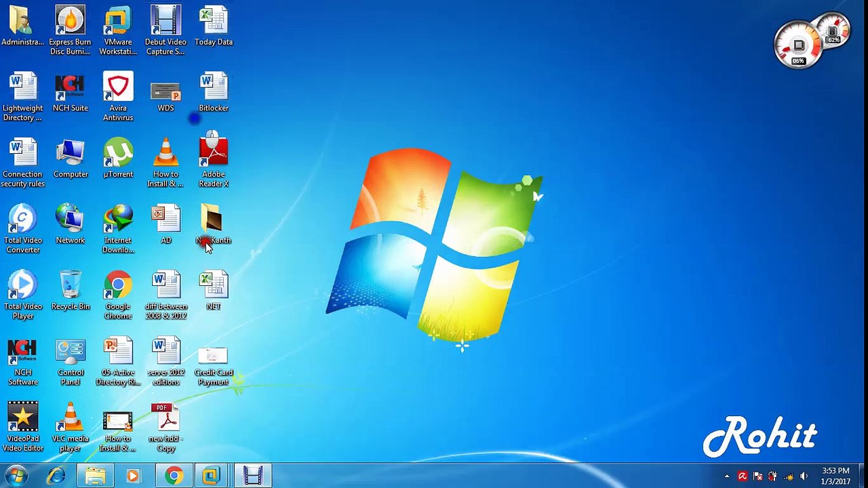Select Credit Card Payment file
The height and width of the screenshot is (488, 868).
[x=214, y=367]
